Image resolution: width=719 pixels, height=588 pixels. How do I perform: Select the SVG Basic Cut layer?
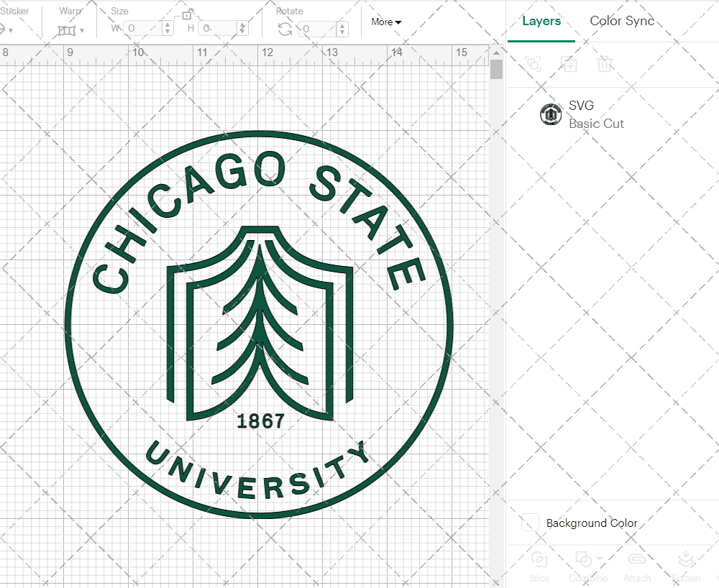(x=597, y=114)
